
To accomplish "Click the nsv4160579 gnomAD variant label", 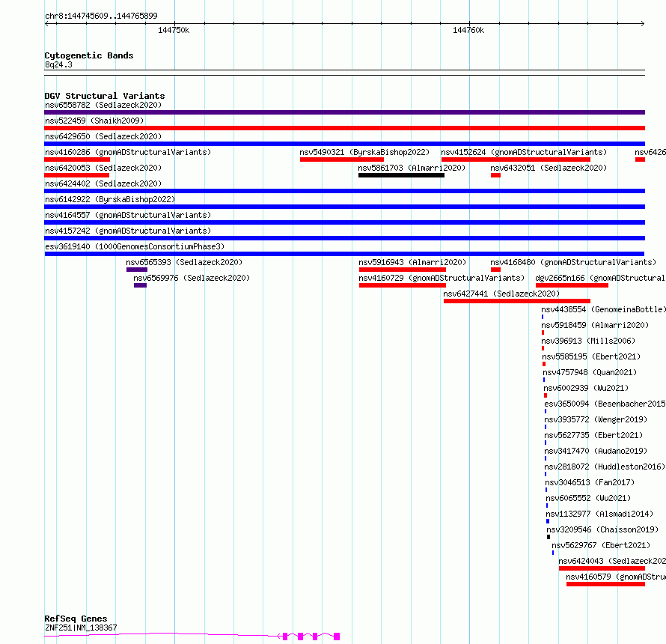I will click(616, 577).
